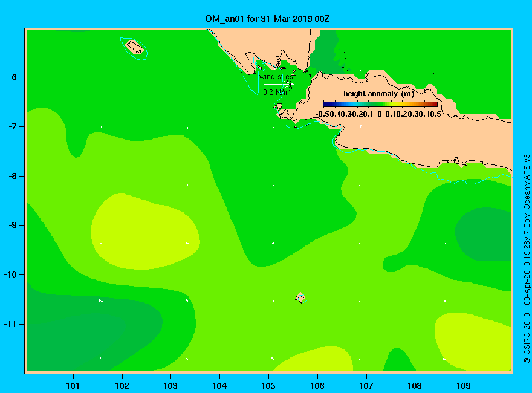532x393 pixels.
Task: Select the "height anomaly (m)" legend label
Action: tap(378, 94)
